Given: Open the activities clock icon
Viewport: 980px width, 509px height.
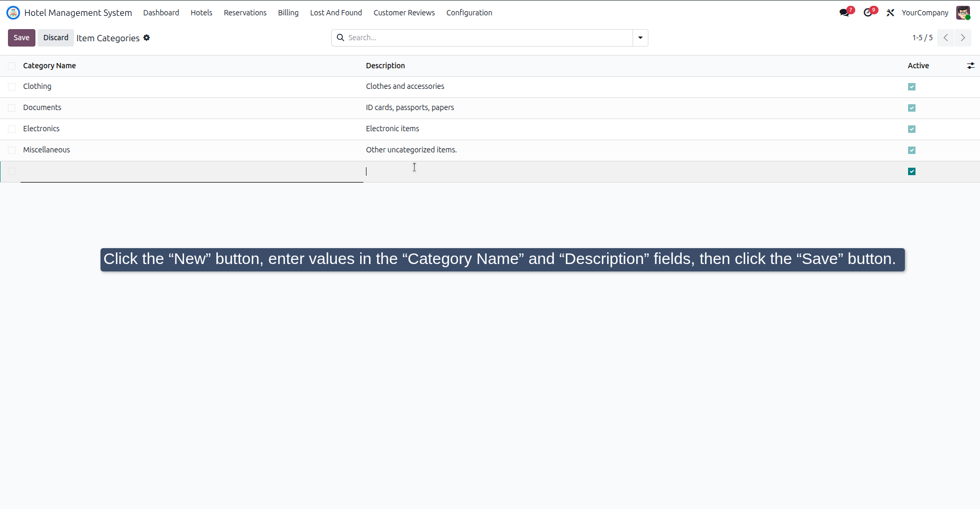Looking at the screenshot, I should pos(868,13).
